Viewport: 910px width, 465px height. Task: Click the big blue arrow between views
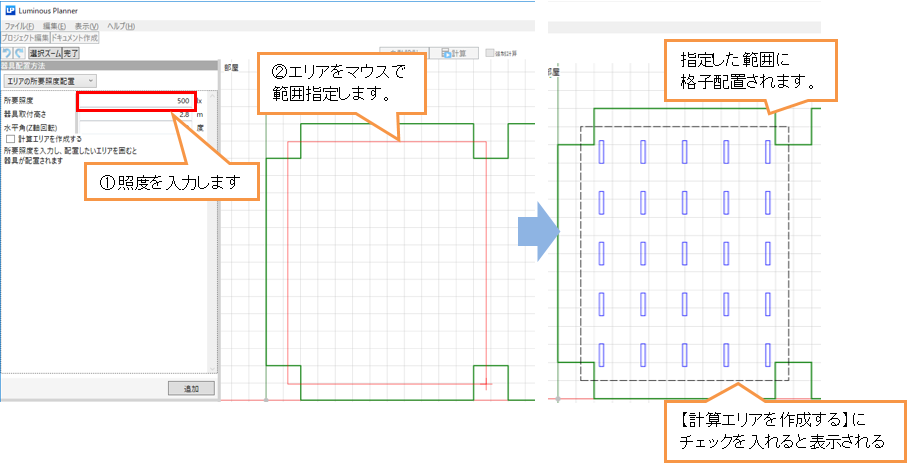tap(538, 232)
